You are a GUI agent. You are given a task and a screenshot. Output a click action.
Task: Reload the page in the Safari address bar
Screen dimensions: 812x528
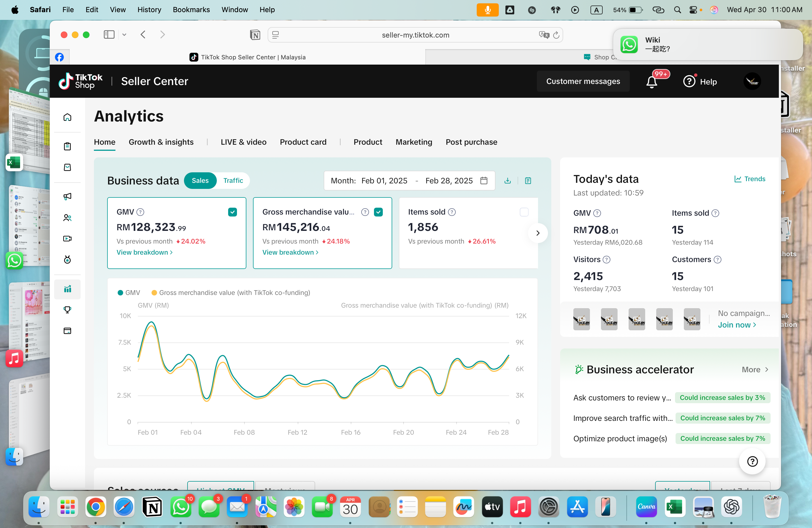point(556,35)
